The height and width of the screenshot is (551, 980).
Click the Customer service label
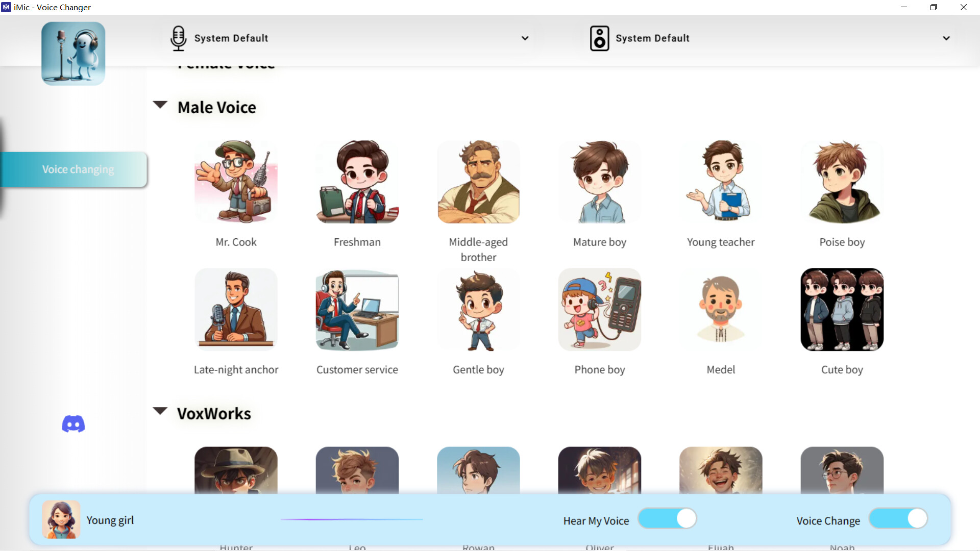click(x=357, y=370)
